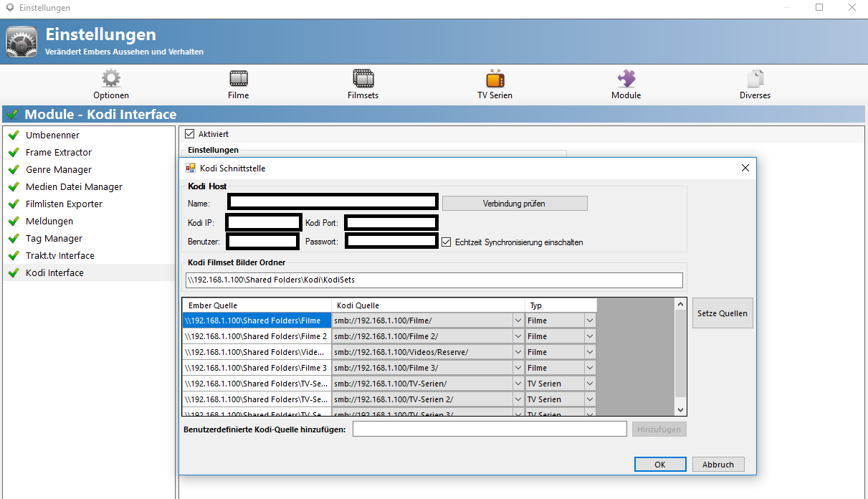
Task: Focus the Benutzerdefinierte Kodi-Quelle hinzufügen field
Action: (x=490, y=429)
